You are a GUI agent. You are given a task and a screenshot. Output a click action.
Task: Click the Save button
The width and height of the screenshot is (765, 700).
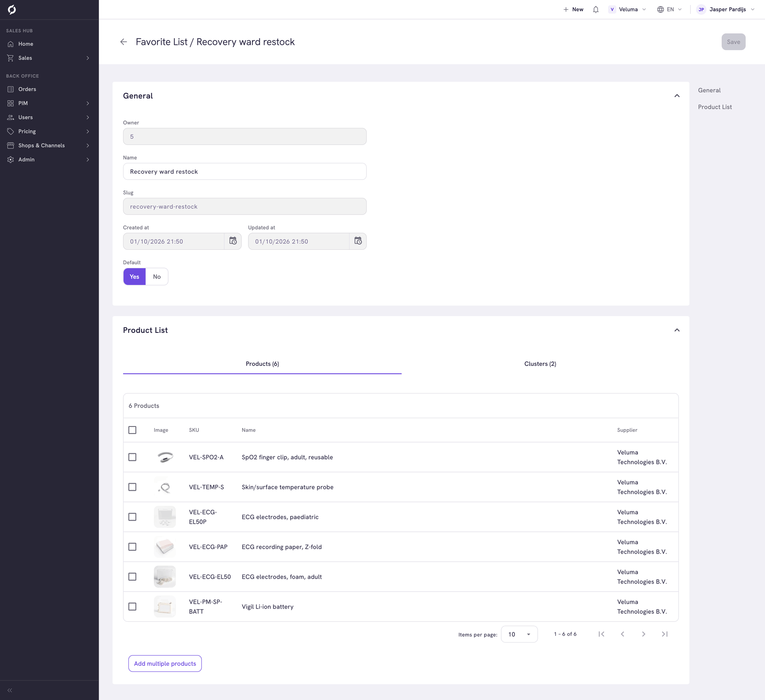733,42
